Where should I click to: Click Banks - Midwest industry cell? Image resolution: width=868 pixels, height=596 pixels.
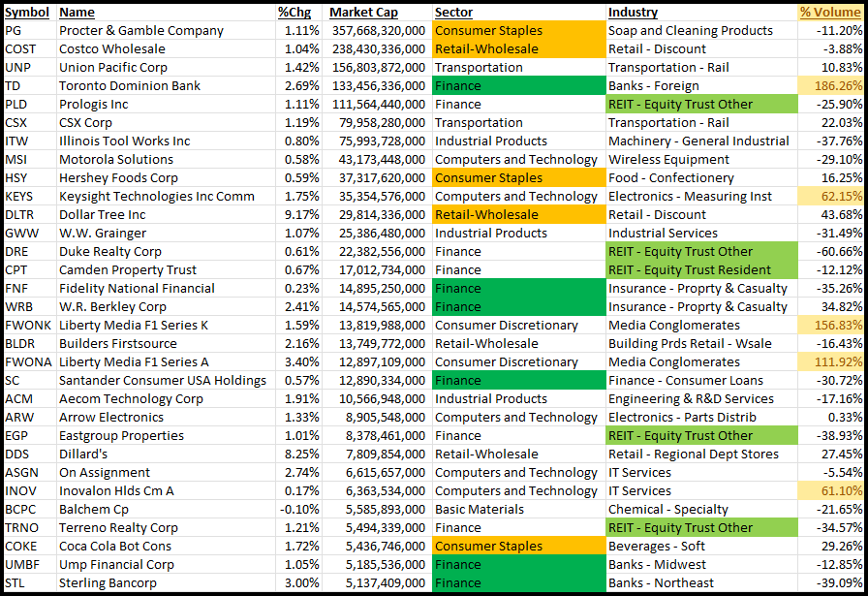[x=702, y=564]
